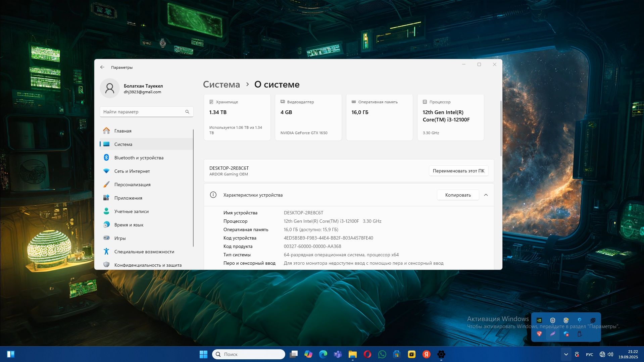Open the Процессор i3-12100F card
Screen dimensions: 644x362
pos(451,117)
